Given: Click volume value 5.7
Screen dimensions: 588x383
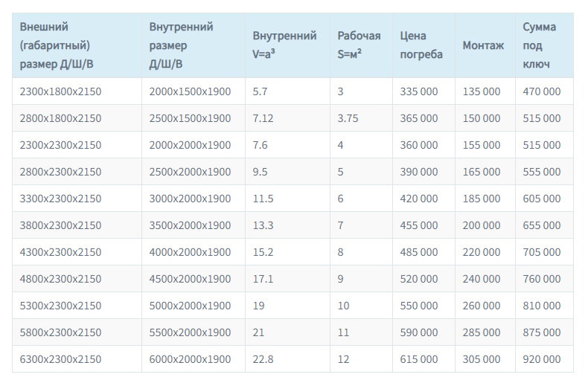Looking at the screenshot, I should (260, 91).
